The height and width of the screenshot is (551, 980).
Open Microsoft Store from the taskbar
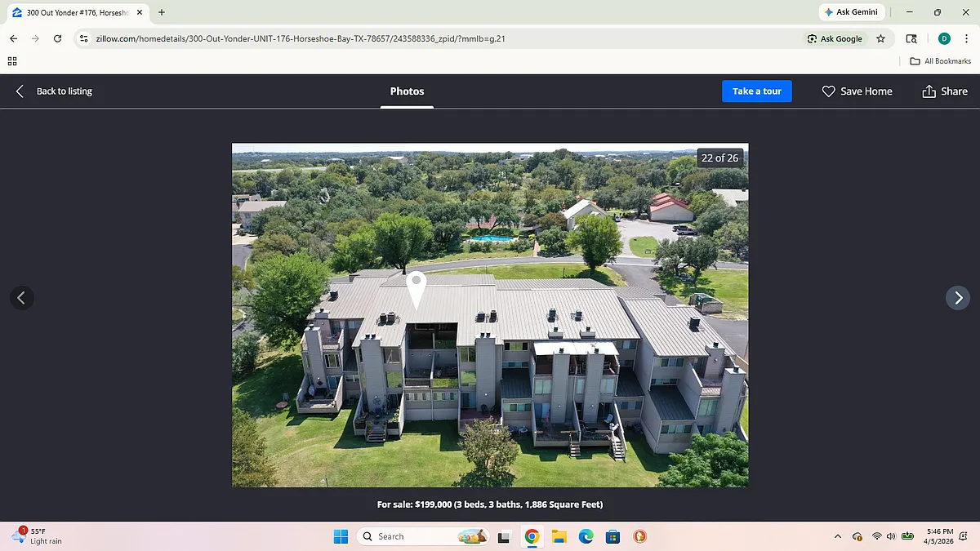tap(612, 536)
